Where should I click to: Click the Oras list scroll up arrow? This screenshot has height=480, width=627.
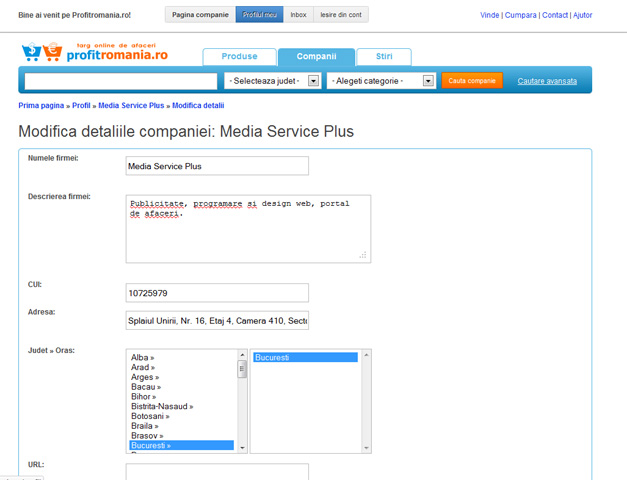[x=366, y=355]
